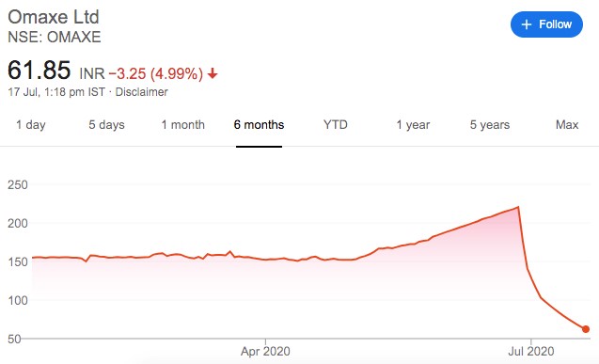Click the Apr 2020 axis marker
Viewport: 599px width, 364px height.
tap(265, 351)
